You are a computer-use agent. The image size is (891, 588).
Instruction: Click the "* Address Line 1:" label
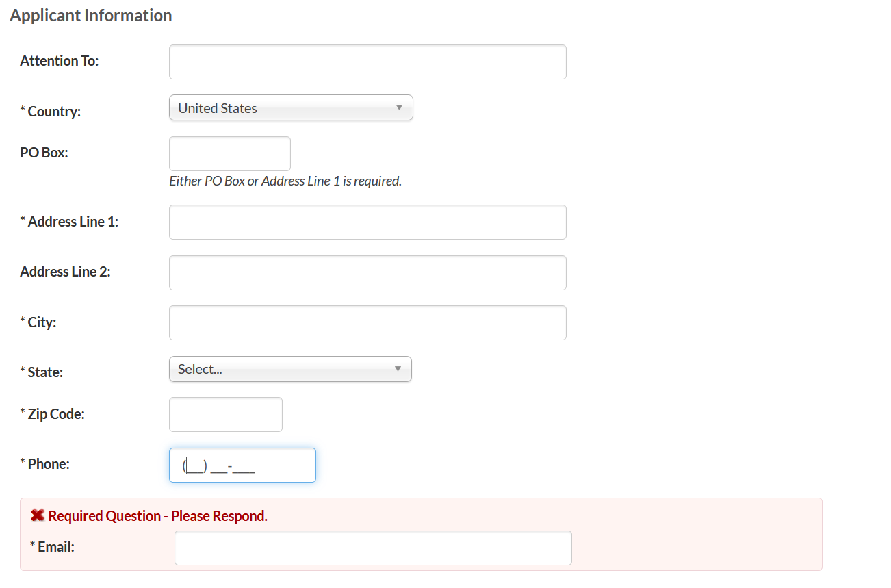[x=69, y=222]
